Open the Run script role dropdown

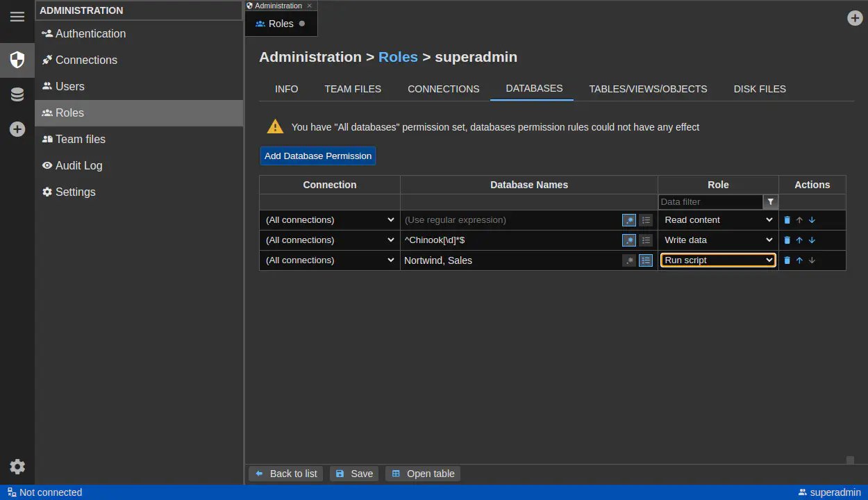pyautogui.click(x=718, y=260)
